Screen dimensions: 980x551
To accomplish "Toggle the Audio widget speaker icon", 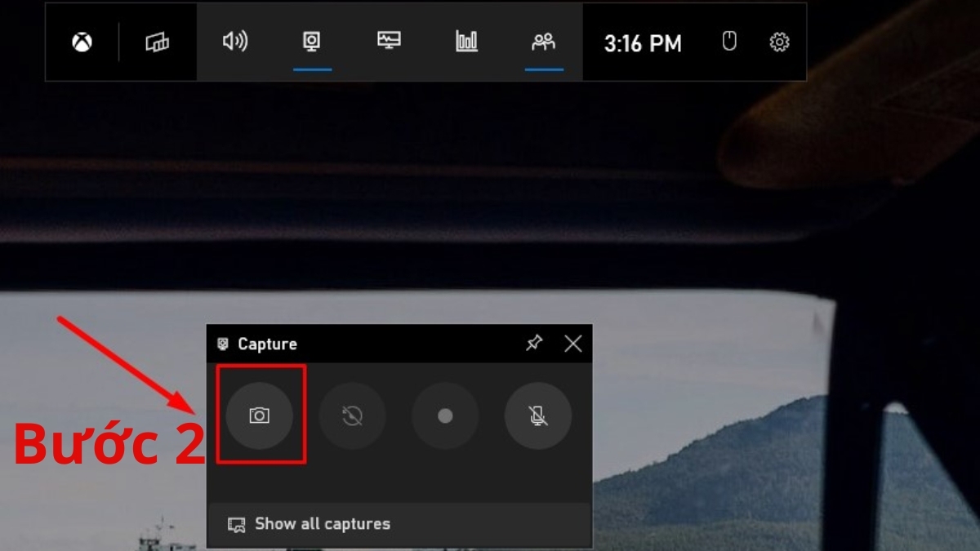I will (235, 42).
